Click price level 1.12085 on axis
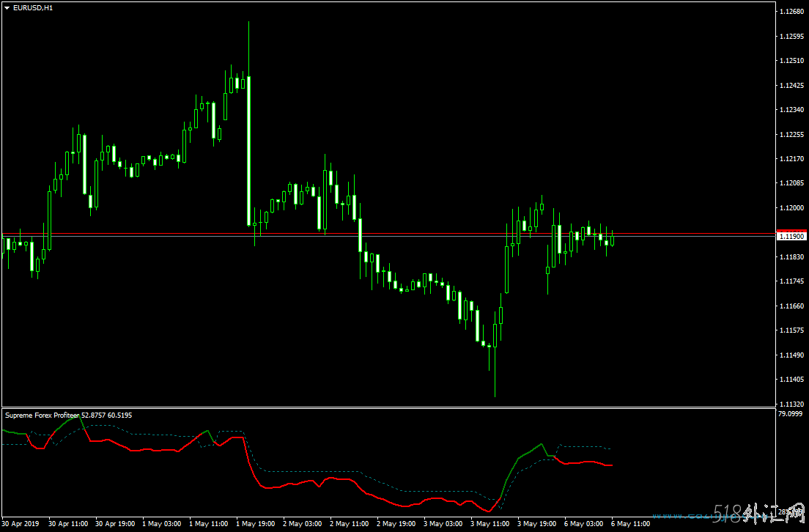The height and width of the screenshot is (532, 809). (x=792, y=183)
